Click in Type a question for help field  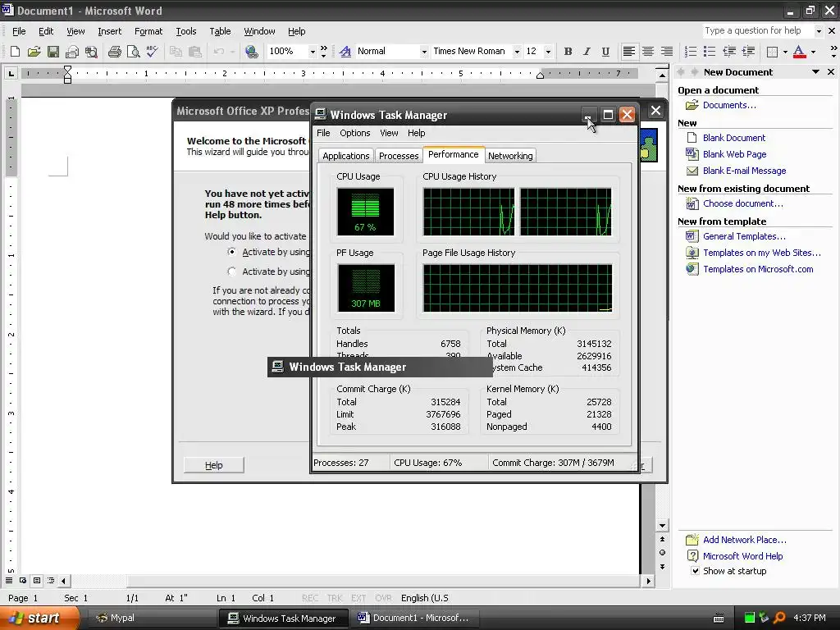[x=758, y=31]
